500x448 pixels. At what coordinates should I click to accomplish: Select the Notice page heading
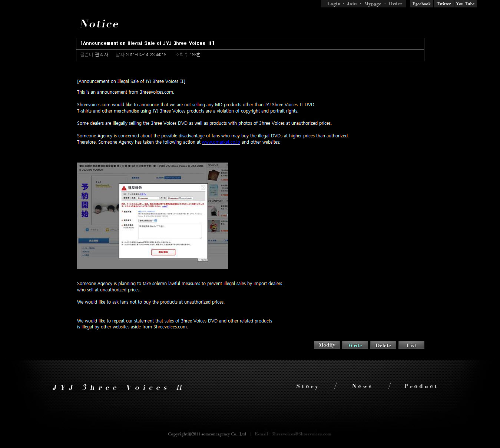point(99,24)
